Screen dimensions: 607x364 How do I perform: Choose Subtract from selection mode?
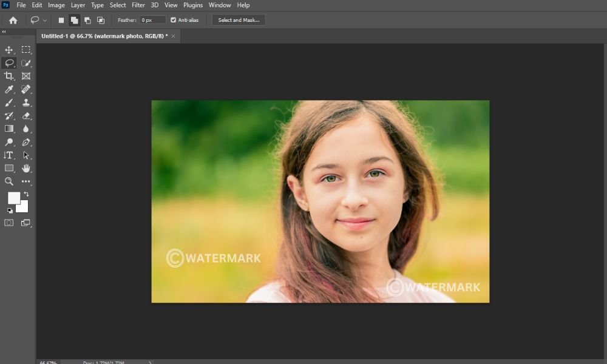pos(87,20)
